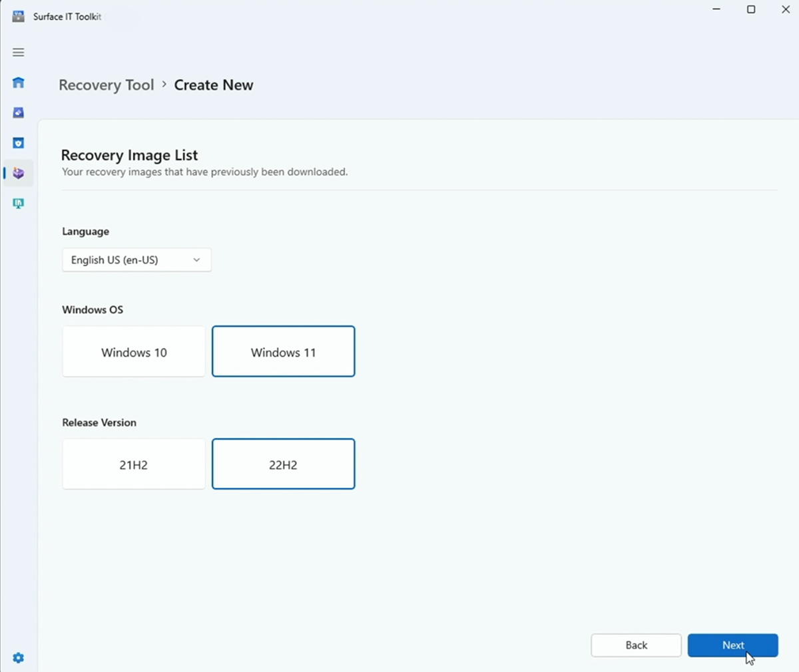The height and width of the screenshot is (672, 799).
Task: Click the Recovery Image List heading
Action: 129,154
